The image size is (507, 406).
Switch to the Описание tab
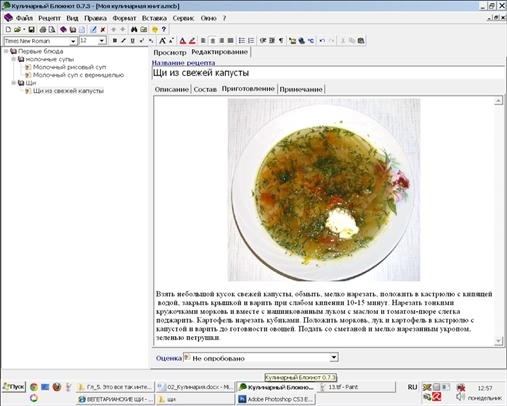172,89
